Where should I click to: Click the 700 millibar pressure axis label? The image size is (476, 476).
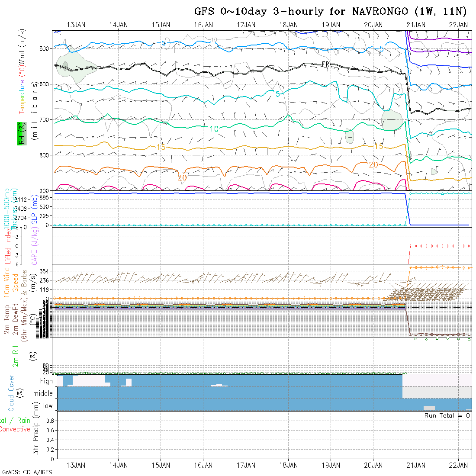point(45,119)
